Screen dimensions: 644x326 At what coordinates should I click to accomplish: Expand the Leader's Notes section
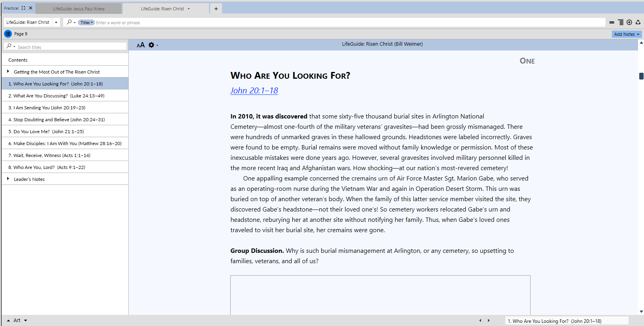coord(8,179)
